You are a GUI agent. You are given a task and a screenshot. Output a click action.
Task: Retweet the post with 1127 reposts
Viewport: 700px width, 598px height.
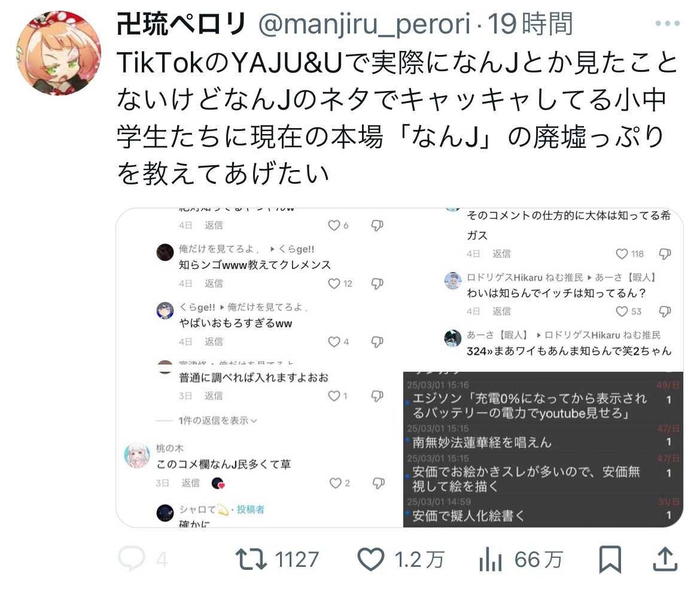pyautogui.click(x=251, y=559)
